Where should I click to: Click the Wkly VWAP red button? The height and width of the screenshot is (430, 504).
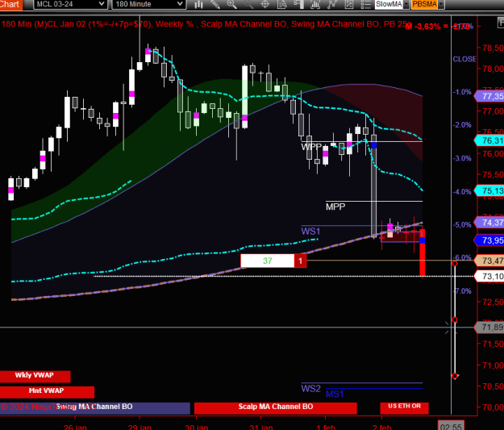pos(35,376)
